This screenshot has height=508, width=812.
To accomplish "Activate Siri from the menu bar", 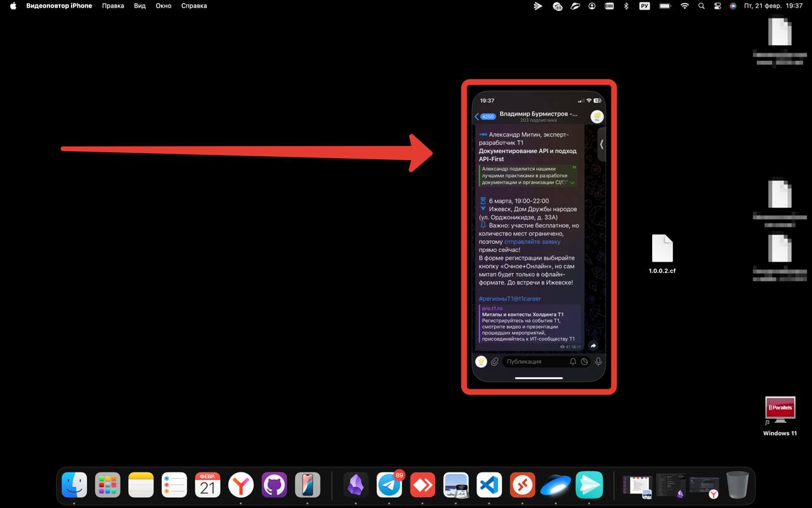I will [733, 6].
